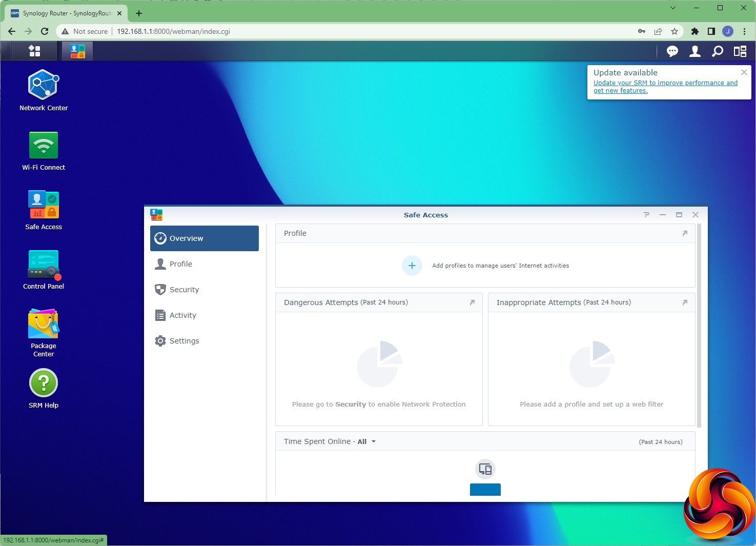Image resolution: width=756 pixels, height=546 pixels.
Task: Close the Synology Router browser tab
Action: pyautogui.click(x=119, y=13)
